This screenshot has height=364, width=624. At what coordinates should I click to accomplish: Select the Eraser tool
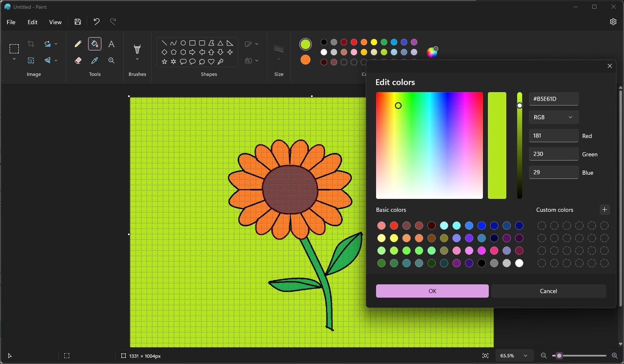[78, 60]
